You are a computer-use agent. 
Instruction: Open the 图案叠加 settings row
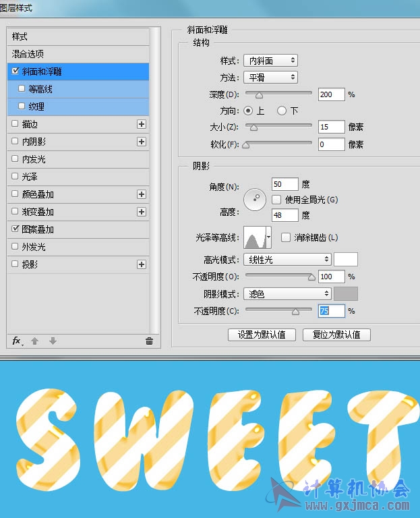click(78, 229)
